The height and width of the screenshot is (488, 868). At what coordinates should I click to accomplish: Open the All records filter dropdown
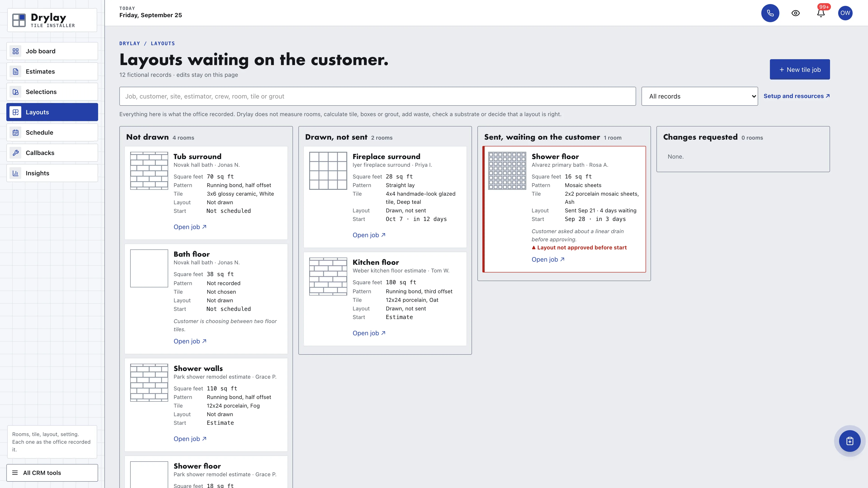click(700, 96)
